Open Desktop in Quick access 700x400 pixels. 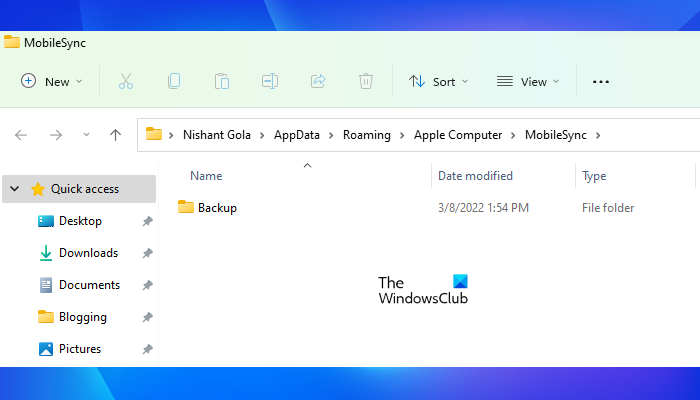tap(80, 221)
